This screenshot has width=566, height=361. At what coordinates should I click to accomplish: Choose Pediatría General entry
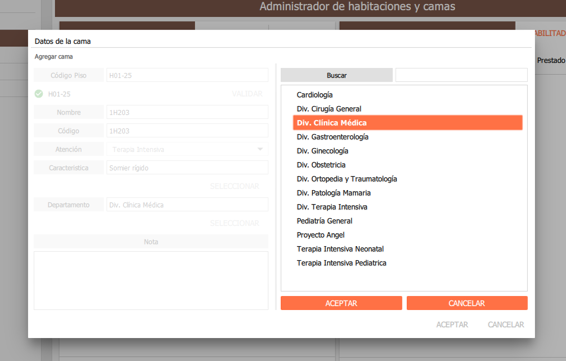click(324, 221)
